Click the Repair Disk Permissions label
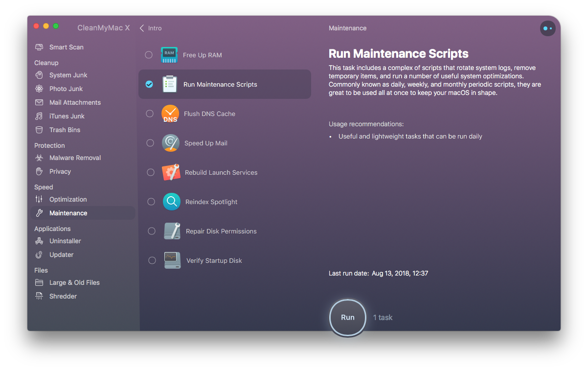 (x=221, y=231)
